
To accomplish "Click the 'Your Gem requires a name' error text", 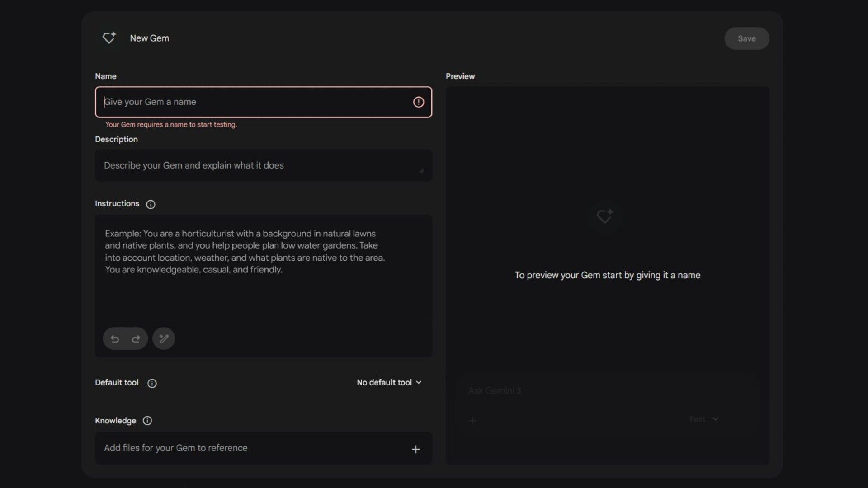I will [171, 125].
